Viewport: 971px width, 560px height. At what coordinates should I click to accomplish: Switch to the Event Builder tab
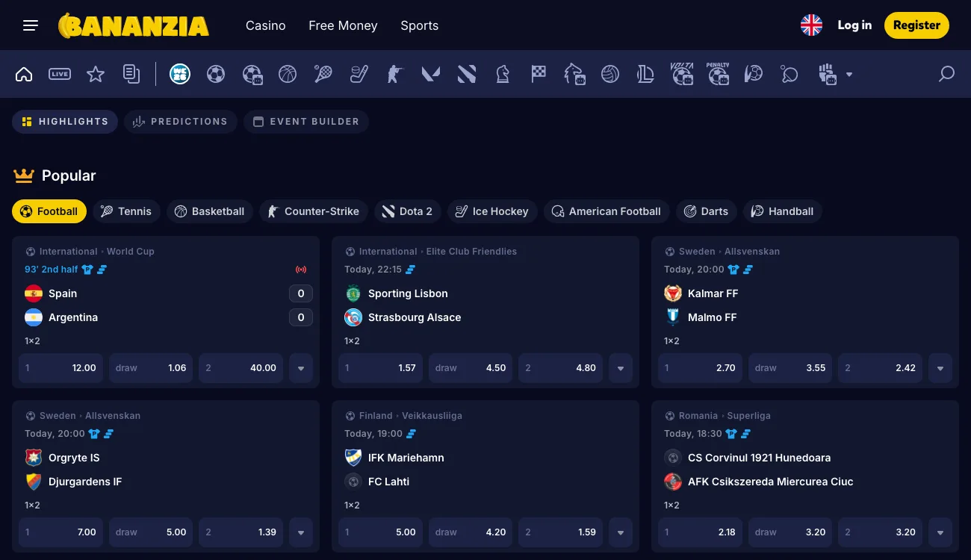pos(306,122)
